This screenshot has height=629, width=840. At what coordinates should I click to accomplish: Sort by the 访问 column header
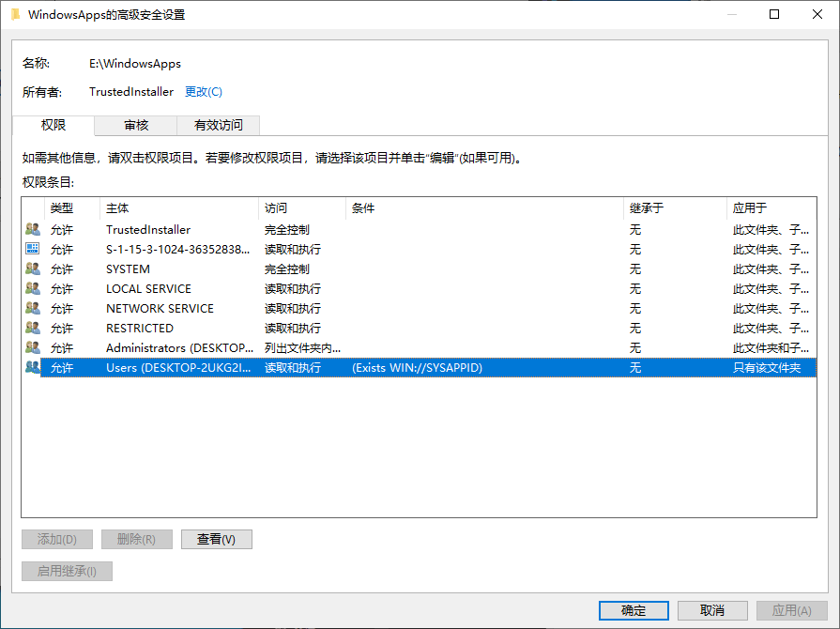[302, 207]
